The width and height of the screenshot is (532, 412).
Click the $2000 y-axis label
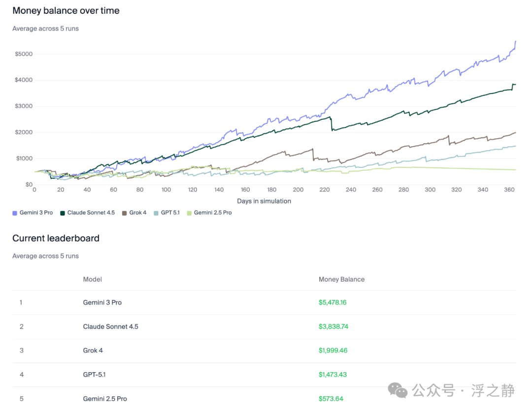24,132
